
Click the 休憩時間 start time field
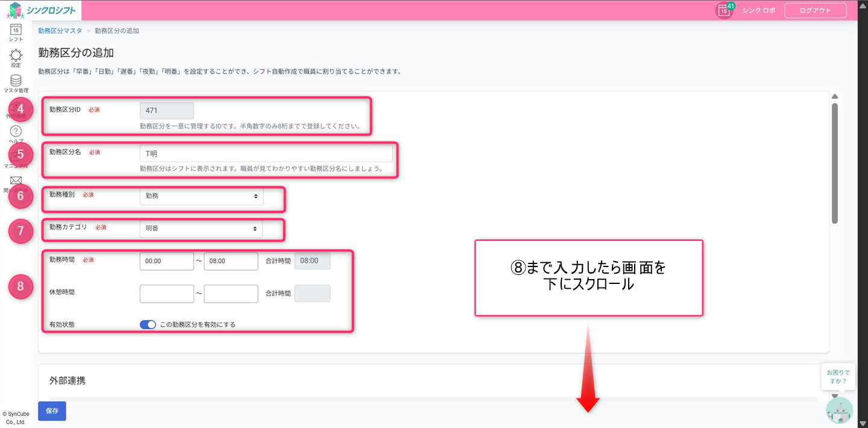pyautogui.click(x=166, y=294)
